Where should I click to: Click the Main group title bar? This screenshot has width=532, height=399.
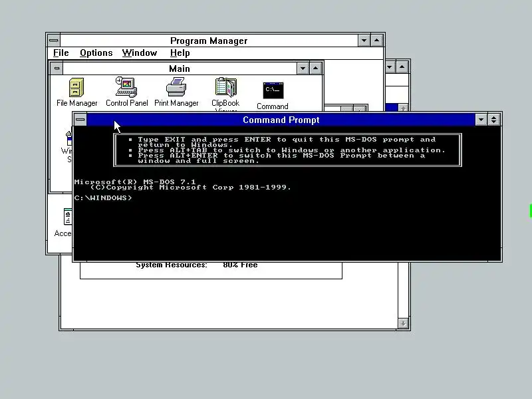tap(180, 68)
